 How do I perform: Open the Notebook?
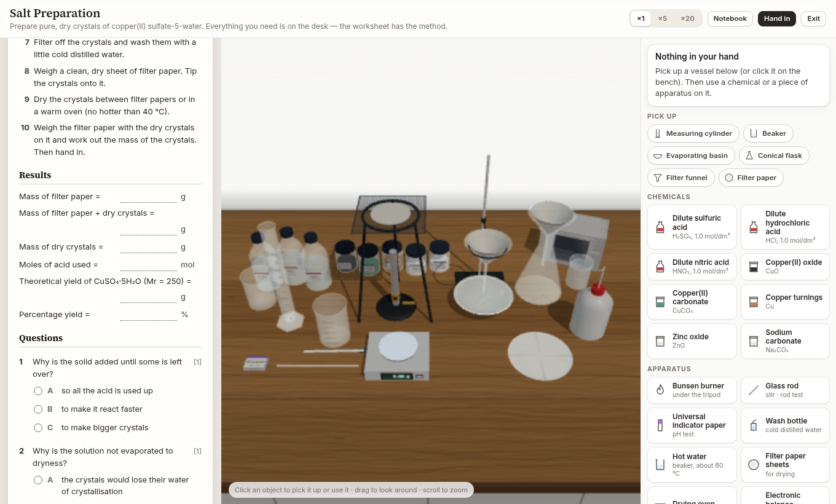(730, 18)
